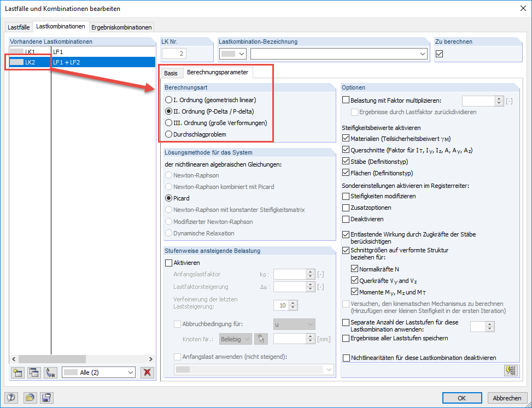
Task: Confirm the dialog with OK
Action: click(462, 398)
